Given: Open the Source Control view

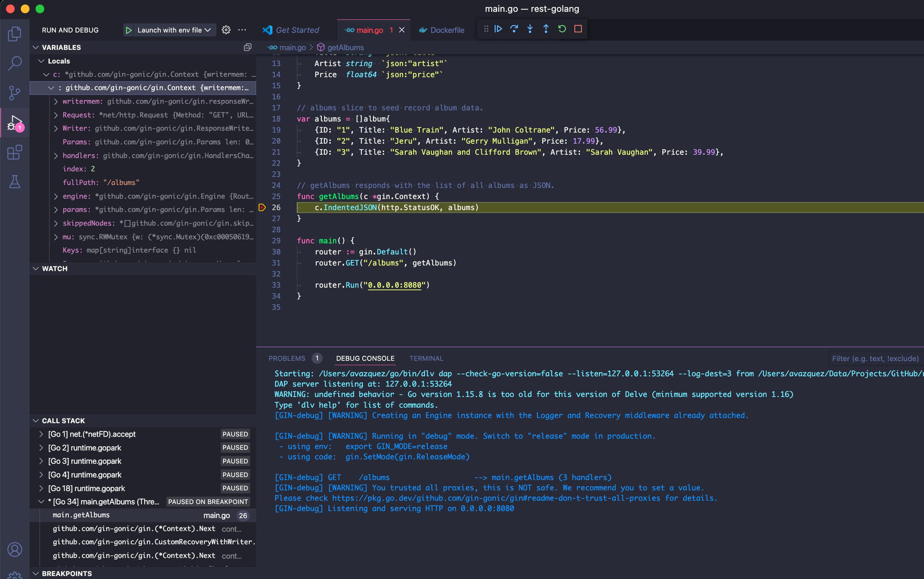Looking at the screenshot, I should pyautogui.click(x=14, y=93).
